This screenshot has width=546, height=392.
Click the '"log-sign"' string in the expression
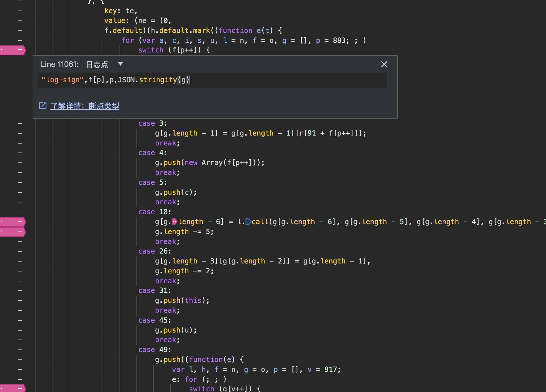point(63,80)
